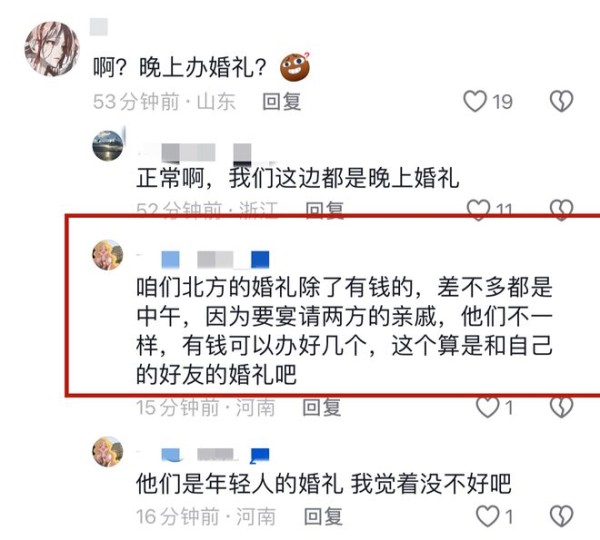Image resolution: width=600 pixels, height=540 pixels.
Task: Select the reply 他们是年轻人的婚礼 我觉着没不好吧
Action: tap(324, 483)
